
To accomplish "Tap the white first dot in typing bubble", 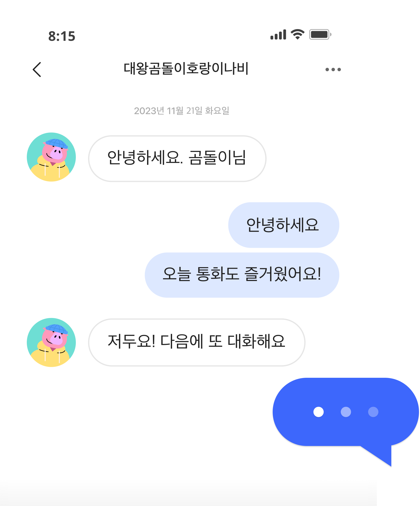I will [318, 412].
